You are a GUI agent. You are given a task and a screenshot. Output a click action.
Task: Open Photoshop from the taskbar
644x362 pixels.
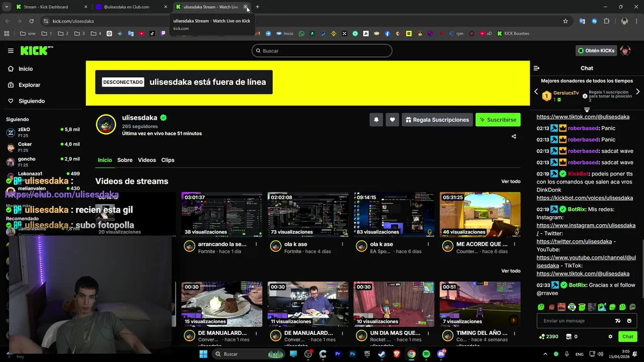coord(352,354)
